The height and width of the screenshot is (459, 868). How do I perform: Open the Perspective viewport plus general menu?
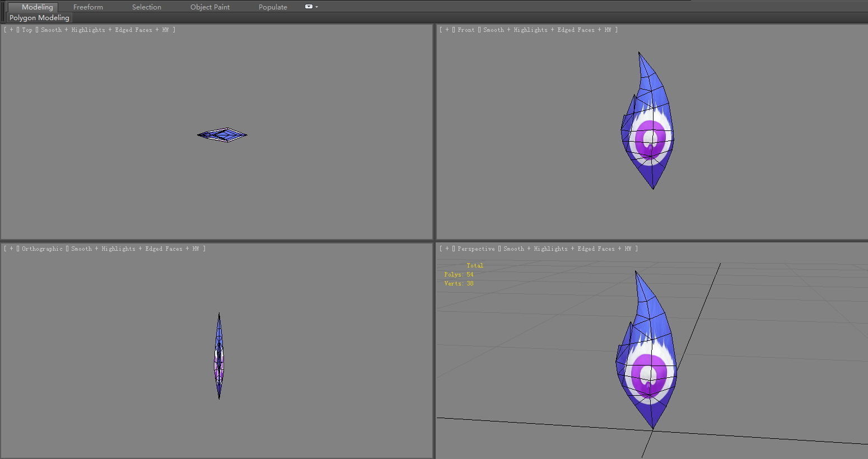447,249
